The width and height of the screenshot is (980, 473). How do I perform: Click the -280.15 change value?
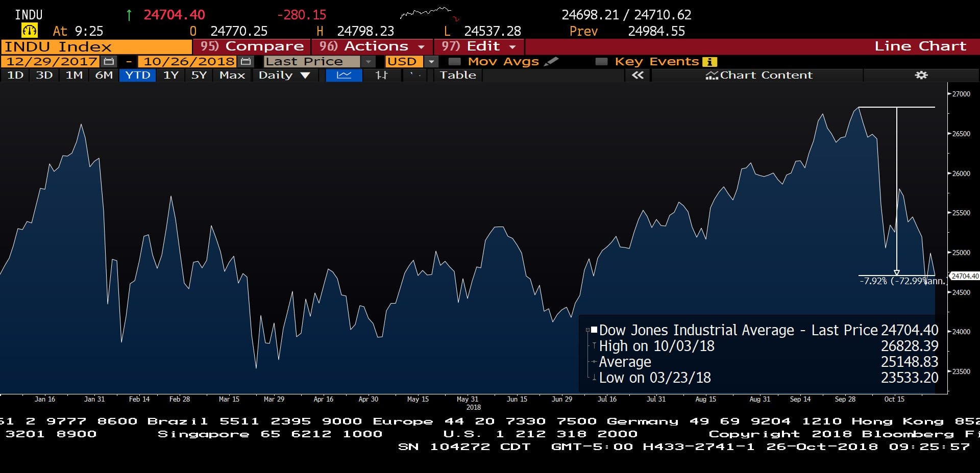point(301,15)
